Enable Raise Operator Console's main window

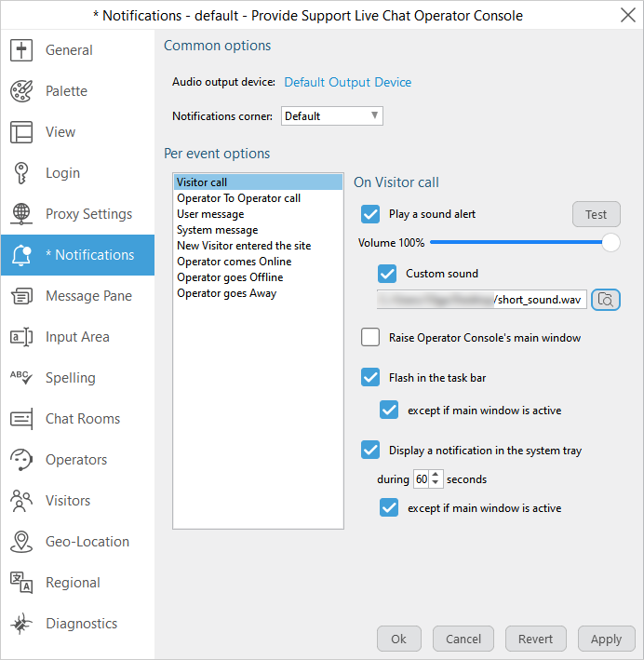pos(370,337)
